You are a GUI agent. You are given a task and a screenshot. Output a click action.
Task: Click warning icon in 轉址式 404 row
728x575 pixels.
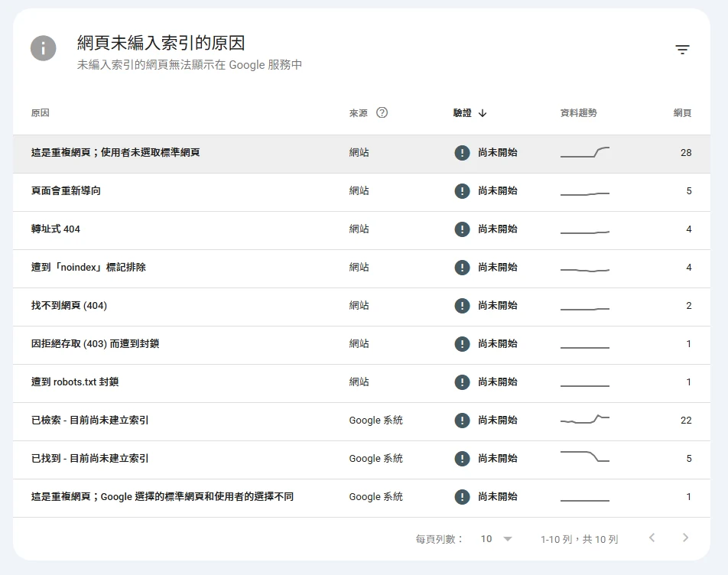pyautogui.click(x=462, y=229)
